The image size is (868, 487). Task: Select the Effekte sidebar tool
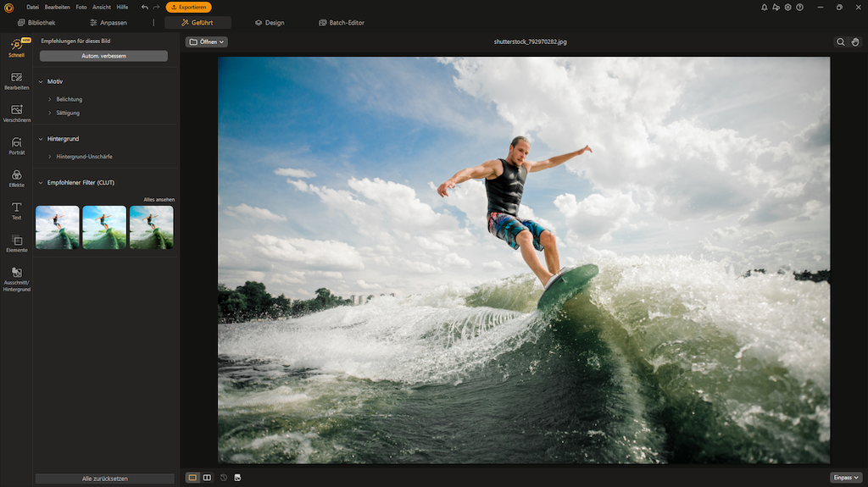[16, 178]
